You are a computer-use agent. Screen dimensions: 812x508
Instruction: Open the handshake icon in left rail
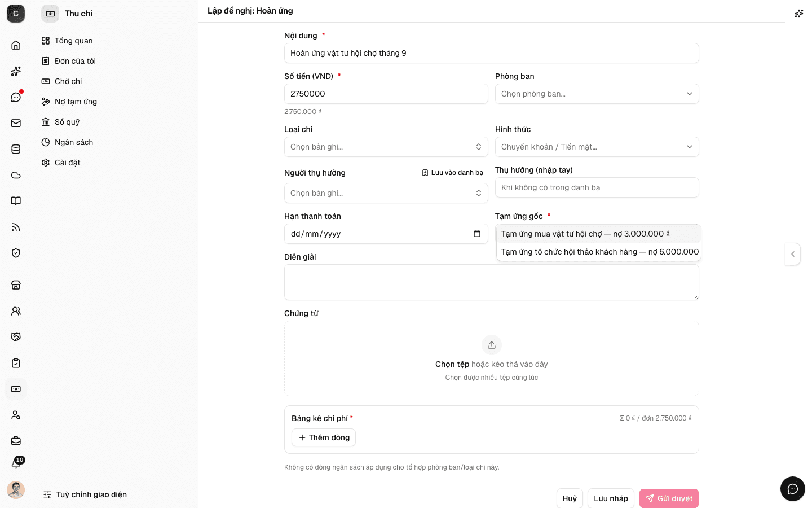tap(16, 337)
